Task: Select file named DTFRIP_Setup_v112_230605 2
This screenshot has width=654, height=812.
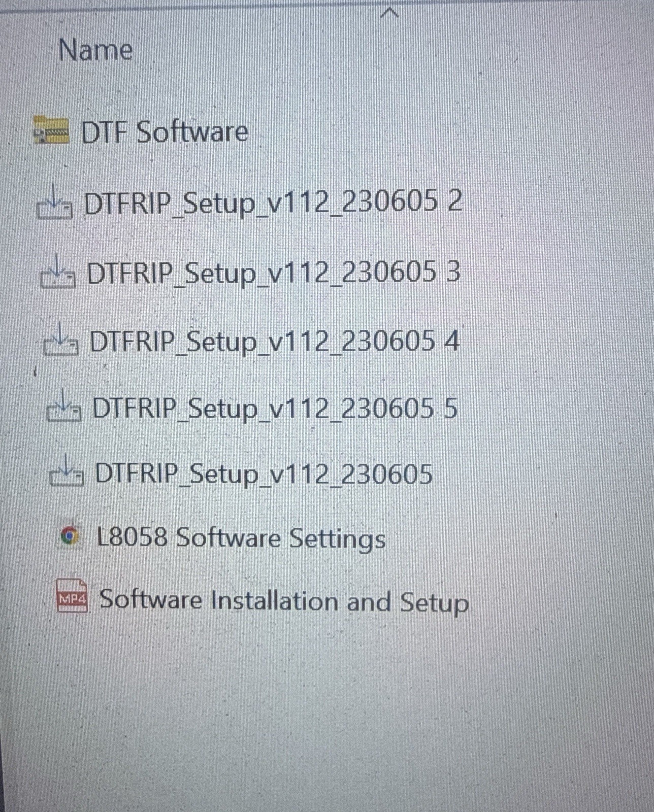Action: (273, 202)
